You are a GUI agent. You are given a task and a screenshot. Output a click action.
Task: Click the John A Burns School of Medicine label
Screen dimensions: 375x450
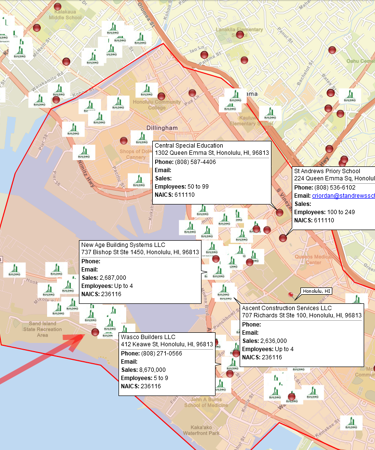(206, 402)
